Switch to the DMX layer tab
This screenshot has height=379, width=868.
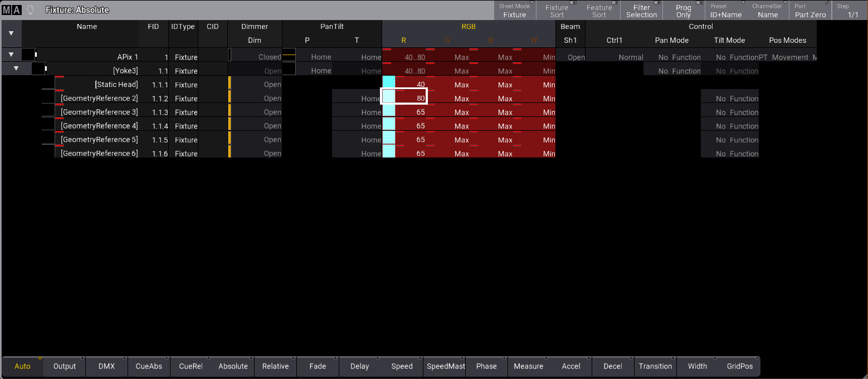pos(106,366)
